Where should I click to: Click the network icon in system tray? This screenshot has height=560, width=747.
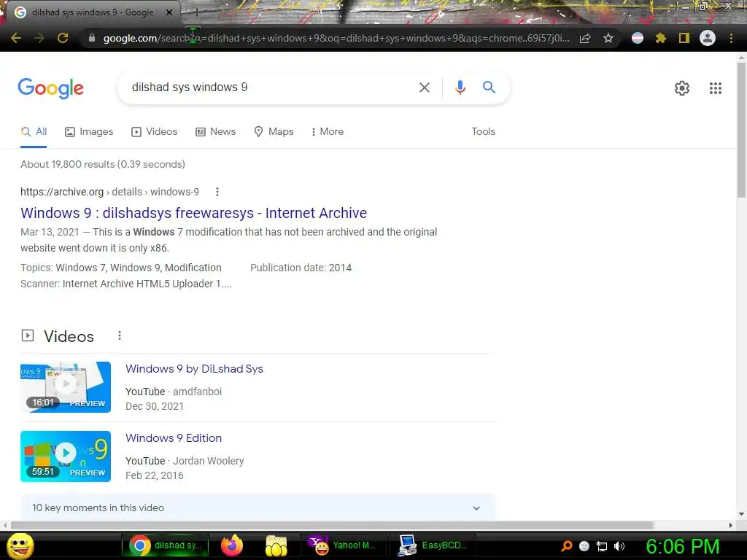(x=602, y=546)
